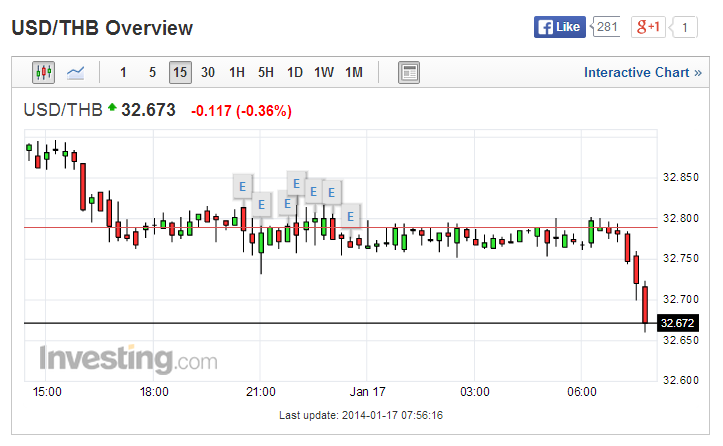Select the 1D timeframe
The width and height of the screenshot is (723, 446).
[295, 72]
